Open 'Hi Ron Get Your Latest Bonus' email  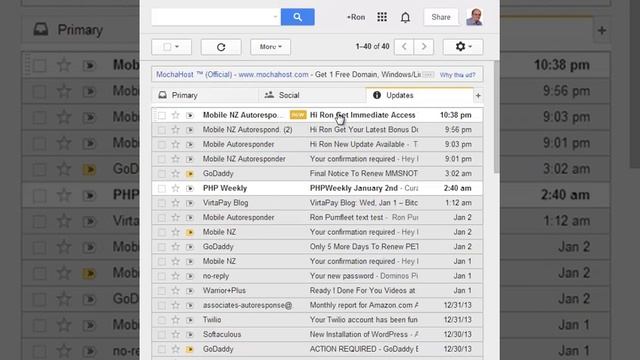[364, 130]
